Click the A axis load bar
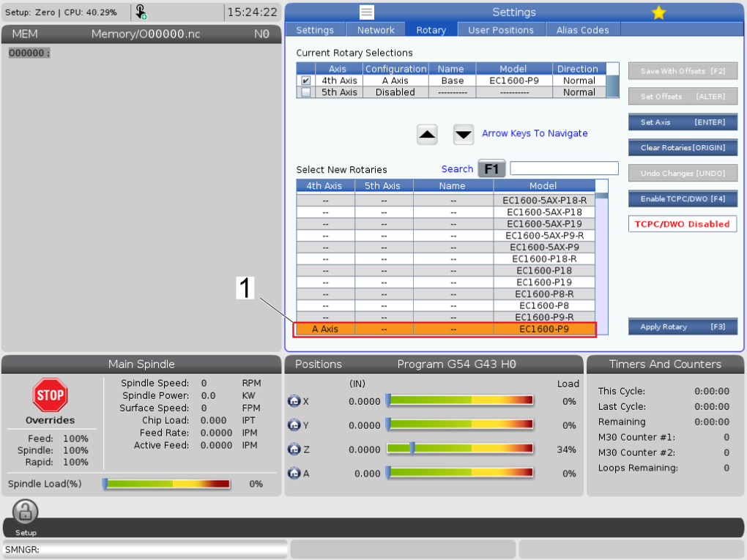This screenshot has height=560, width=747. coord(459,474)
